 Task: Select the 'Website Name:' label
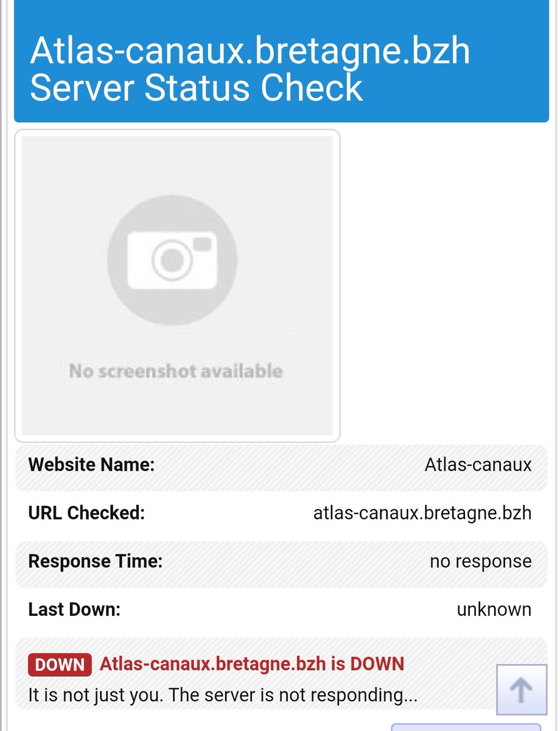92,465
